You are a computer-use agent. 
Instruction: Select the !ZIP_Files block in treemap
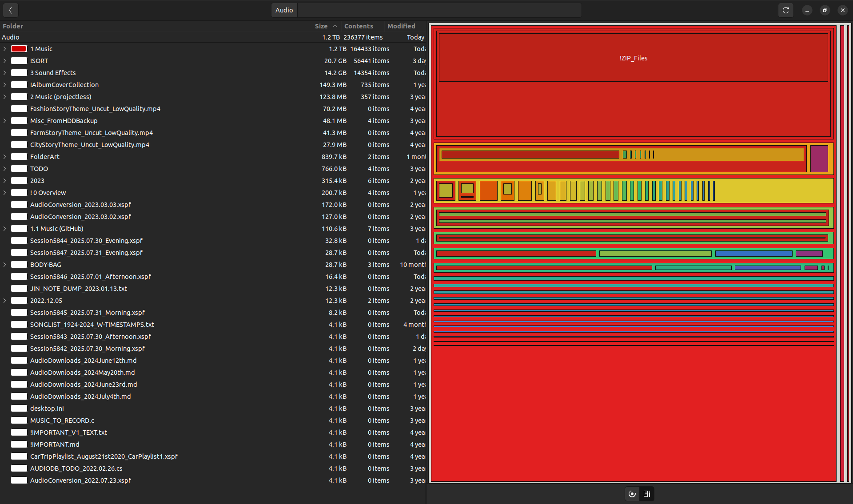[633, 58]
